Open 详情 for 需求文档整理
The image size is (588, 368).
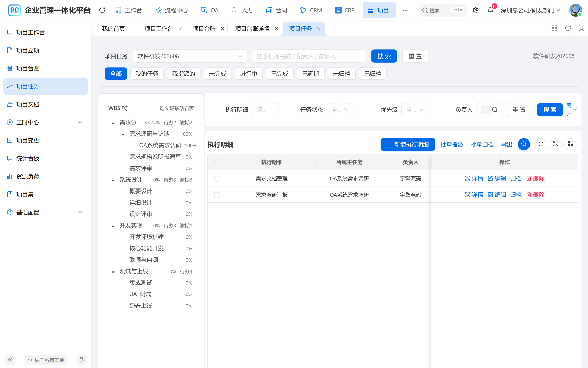click(x=474, y=178)
